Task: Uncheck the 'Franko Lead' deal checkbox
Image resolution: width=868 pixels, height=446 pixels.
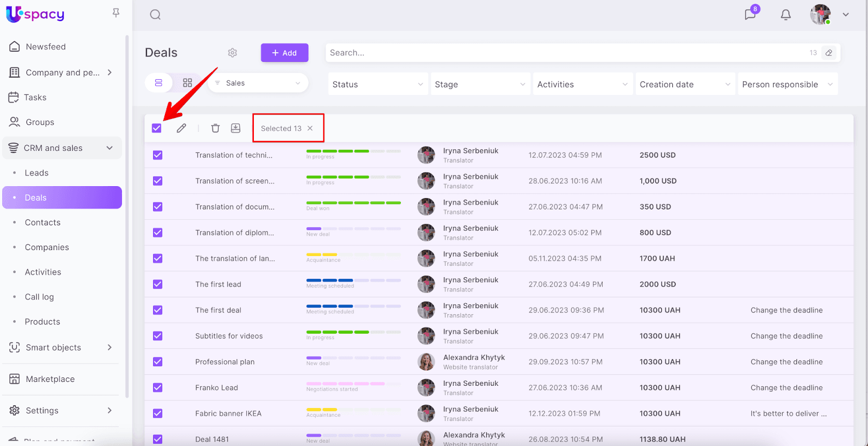Action: tap(158, 387)
